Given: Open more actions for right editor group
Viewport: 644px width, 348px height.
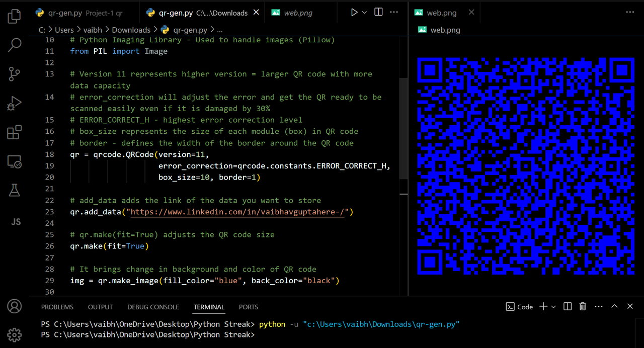Looking at the screenshot, I should pyautogui.click(x=630, y=12).
